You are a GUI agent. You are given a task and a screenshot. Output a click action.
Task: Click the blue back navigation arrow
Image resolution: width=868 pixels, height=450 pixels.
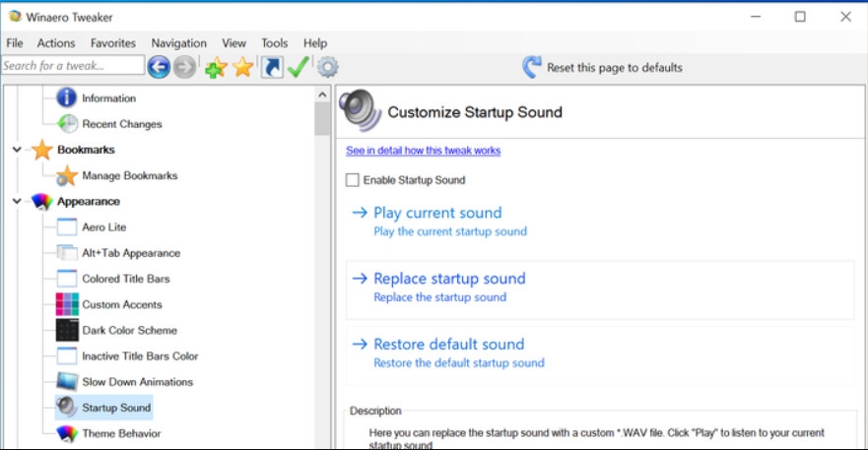(159, 67)
